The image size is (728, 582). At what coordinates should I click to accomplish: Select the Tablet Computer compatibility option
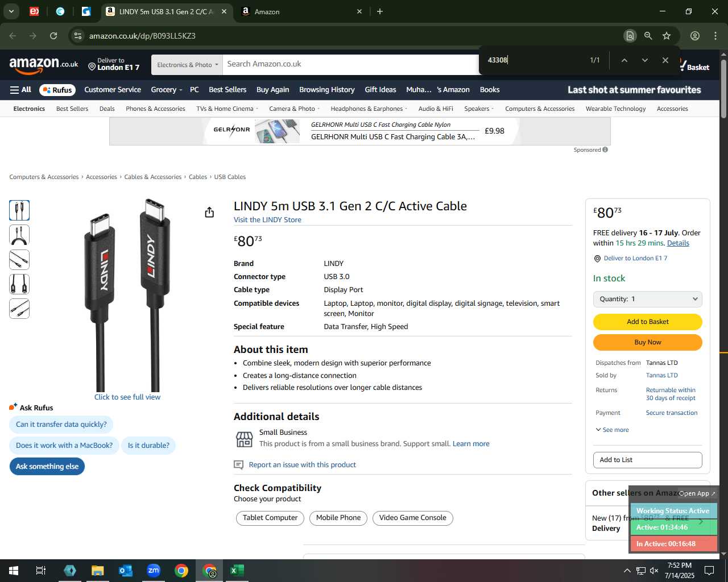(270, 518)
